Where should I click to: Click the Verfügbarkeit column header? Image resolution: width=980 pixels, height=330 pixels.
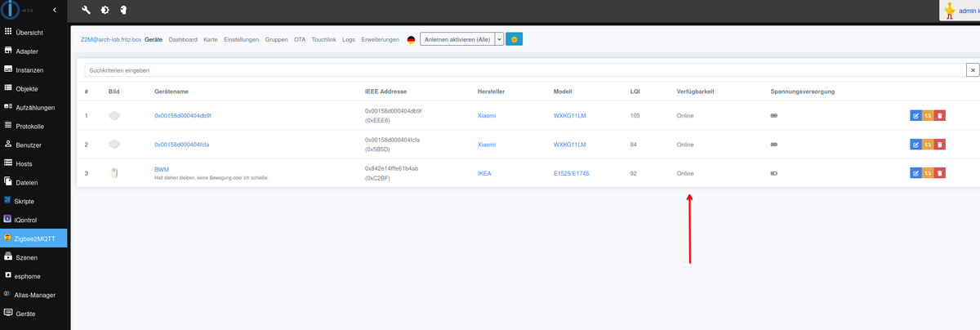pyautogui.click(x=695, y=91)
